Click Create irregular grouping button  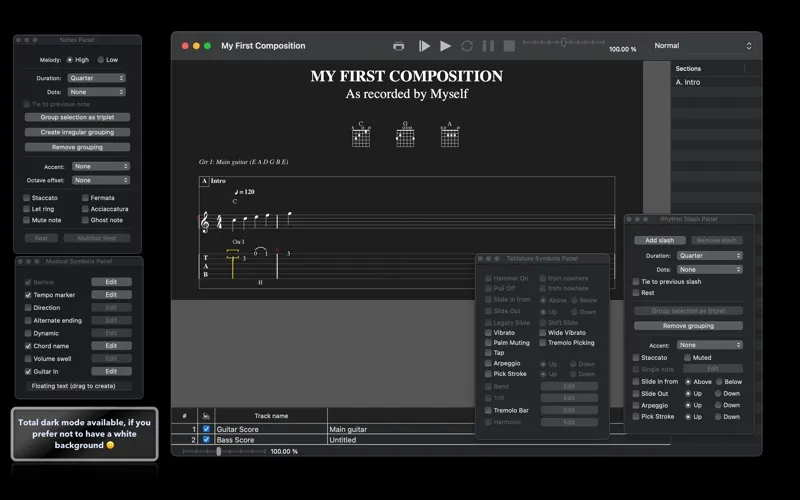click(77, 132)
